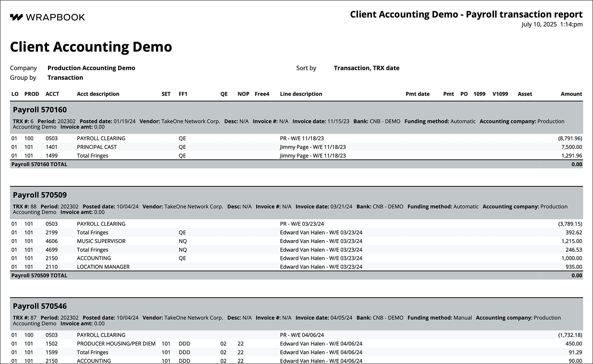This screenshot has width=593, height=364.
Task: Click the amount '1,291.96'
Action: [572, 156]
